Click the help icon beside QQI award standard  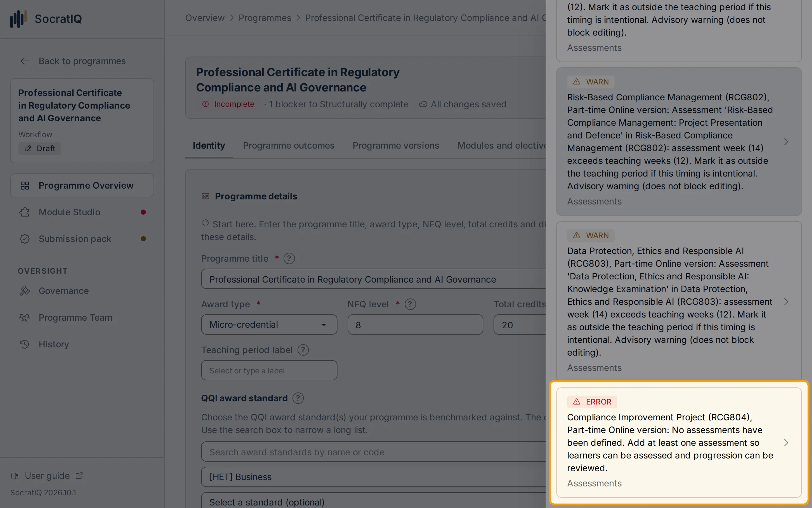click(298, 398)
